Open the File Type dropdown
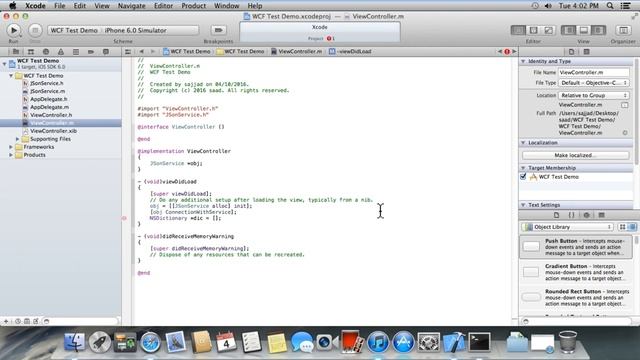The width and height of the screenshot is (640, 360). [x=593, y=83]
